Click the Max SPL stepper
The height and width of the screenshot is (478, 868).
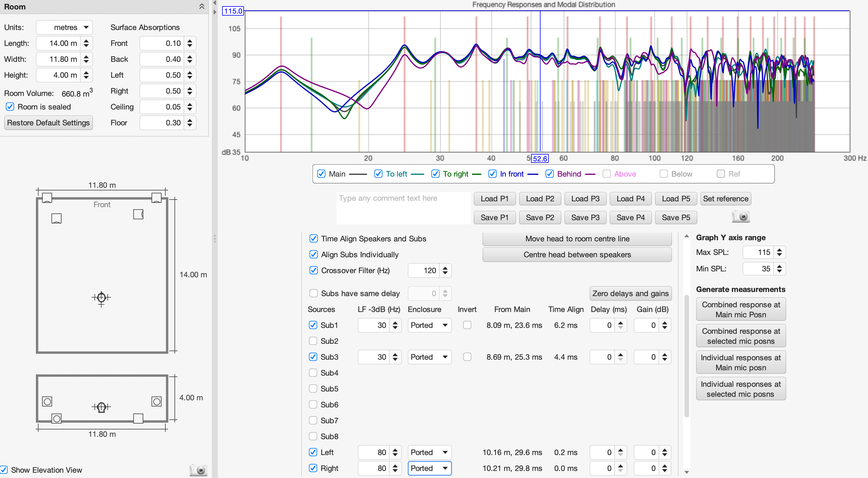(779, 252)
